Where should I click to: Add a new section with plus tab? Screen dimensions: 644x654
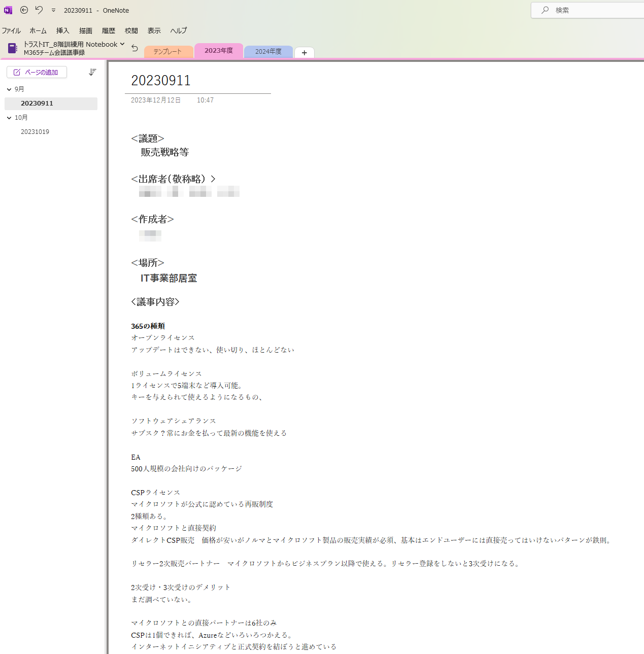[x=304, y=53]
